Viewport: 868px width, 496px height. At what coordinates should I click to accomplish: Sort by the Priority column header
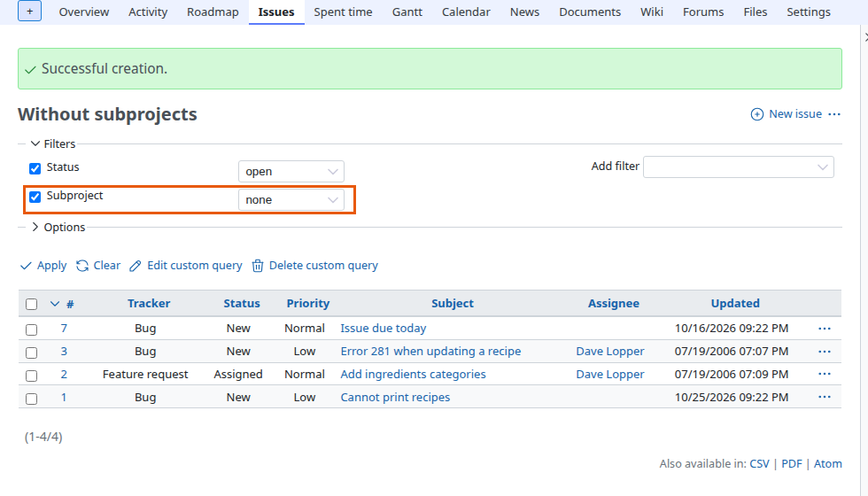[308, 303]
